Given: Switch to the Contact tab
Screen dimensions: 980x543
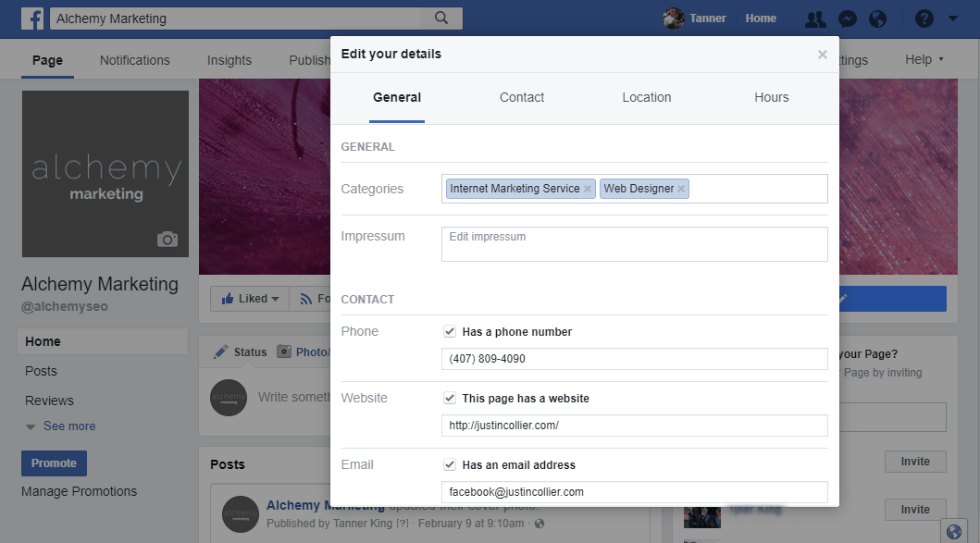Looking at the screenshot, I should pos(522,97).
